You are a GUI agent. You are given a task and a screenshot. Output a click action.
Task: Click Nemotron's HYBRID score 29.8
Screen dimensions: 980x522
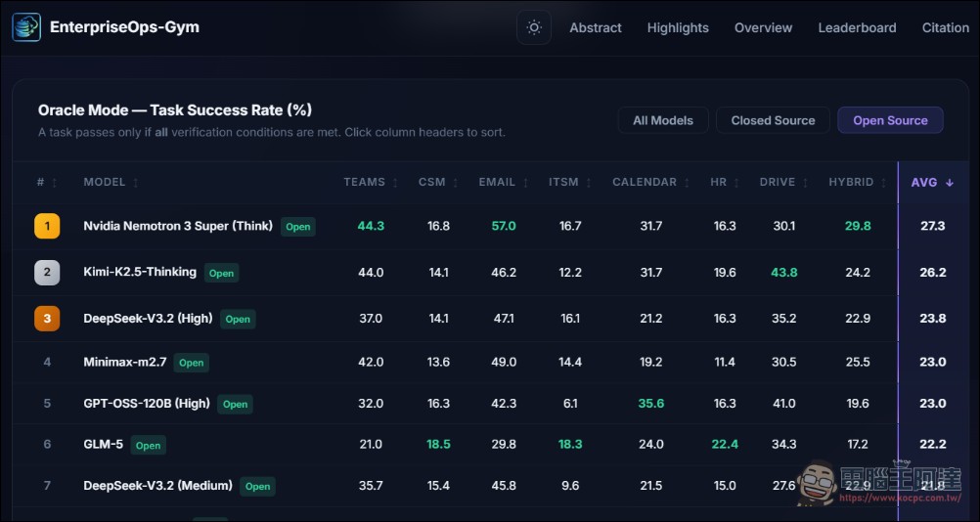pos(858,226)
